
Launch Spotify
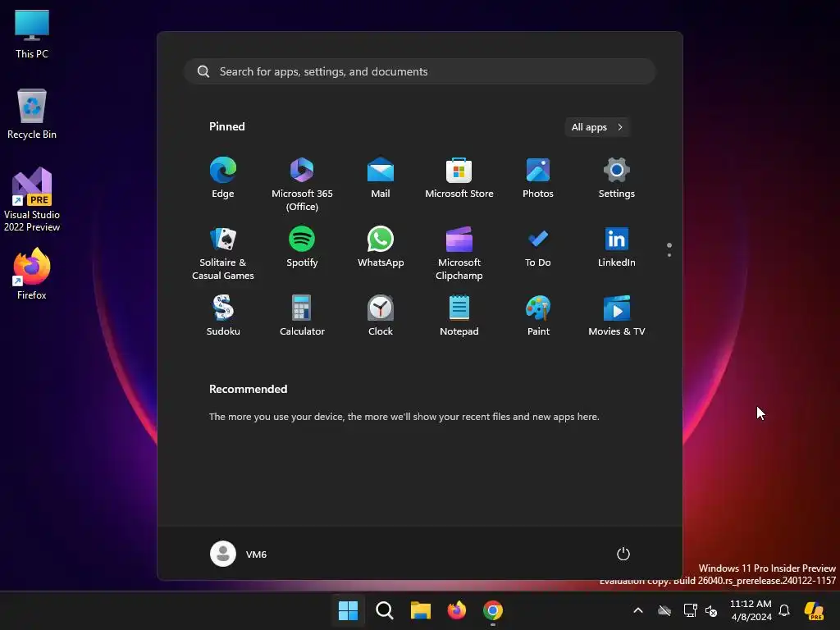coord(302,247)
